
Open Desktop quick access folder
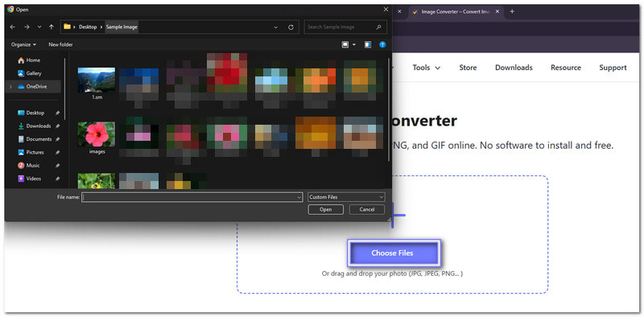click(x=35, y=113)
